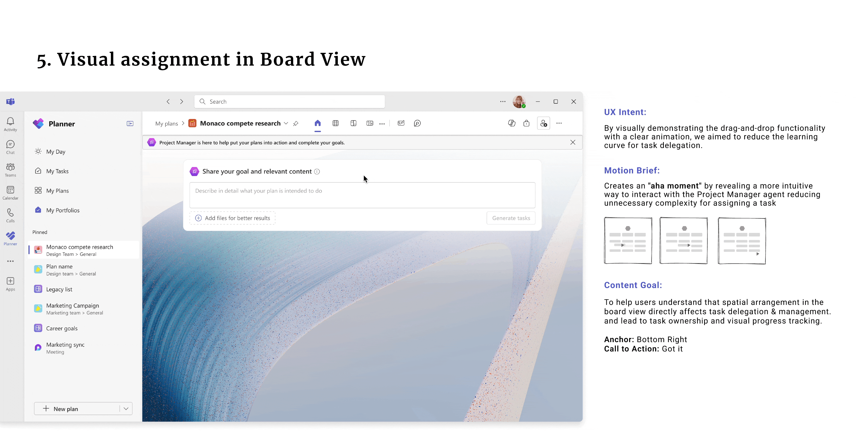
Task: Focus the plan goal description text field
Action: 362,195
